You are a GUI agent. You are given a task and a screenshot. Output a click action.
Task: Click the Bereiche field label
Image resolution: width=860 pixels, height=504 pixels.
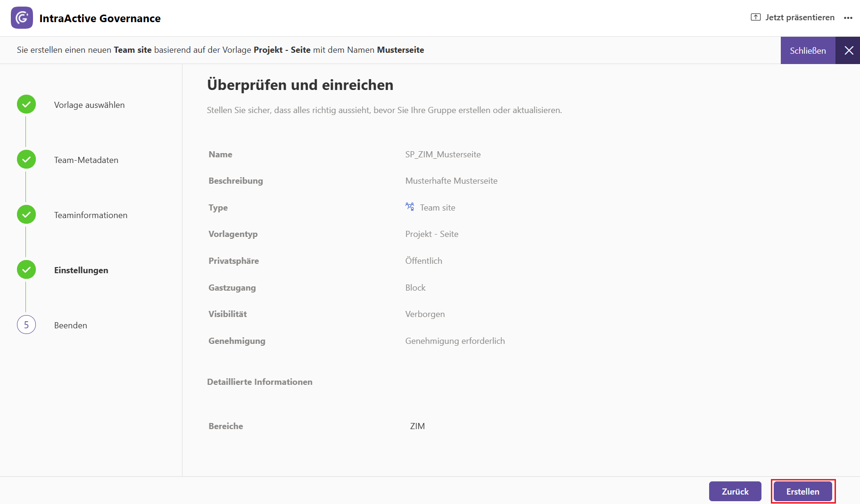click(x=226, y=426)
